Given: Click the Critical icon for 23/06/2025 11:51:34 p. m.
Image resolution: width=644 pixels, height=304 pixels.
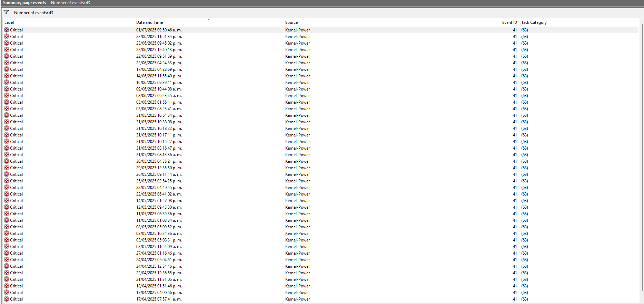Looking at the screenshot, I should click(x=7, y=37).
